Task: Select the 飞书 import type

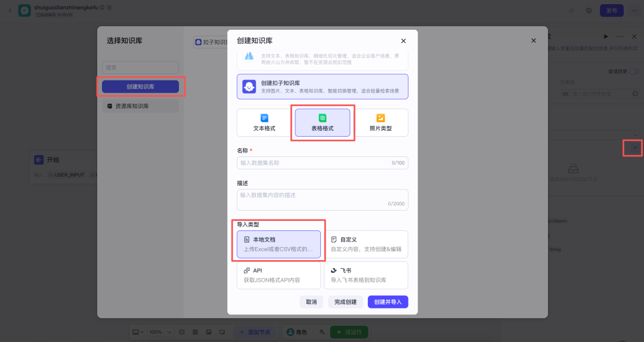Action: click(366, 275)
